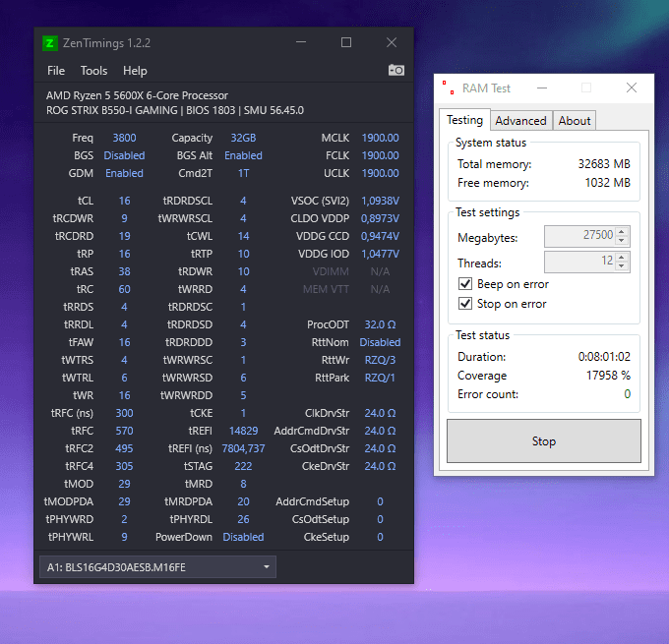Switch to the Advanced tab in RAM Test

pyautogui.click(x=520, y=121)
